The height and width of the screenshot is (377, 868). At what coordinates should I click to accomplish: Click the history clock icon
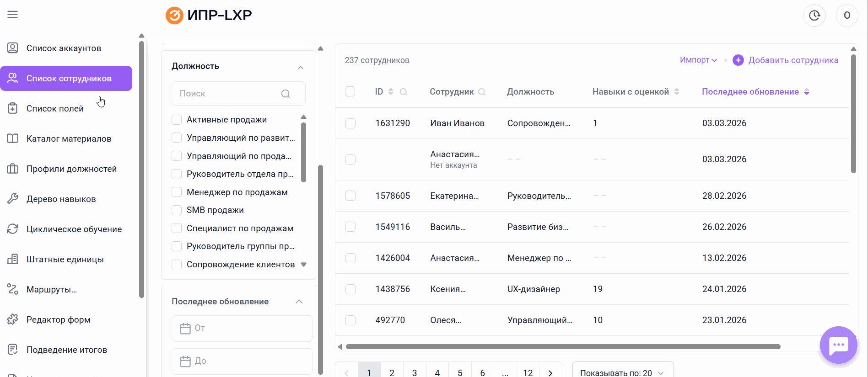814,16
